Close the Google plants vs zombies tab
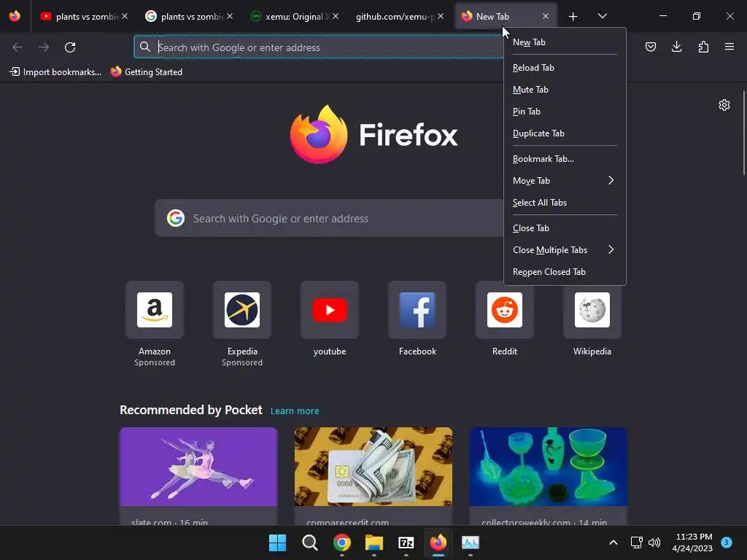 [x=230, y=16]
